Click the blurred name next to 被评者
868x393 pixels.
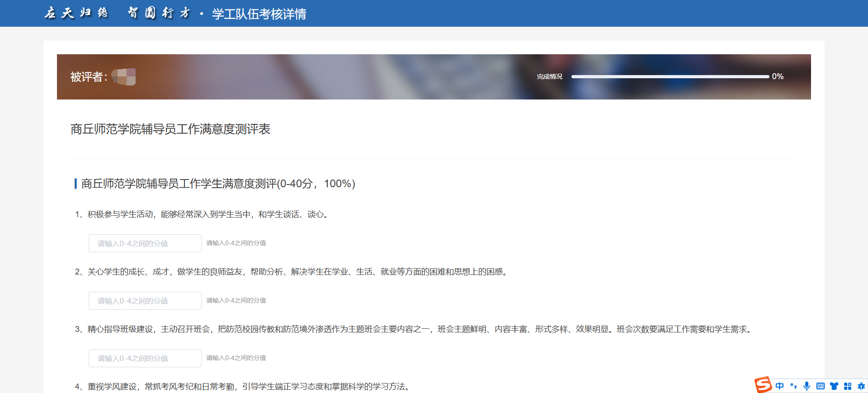[124, 77]
